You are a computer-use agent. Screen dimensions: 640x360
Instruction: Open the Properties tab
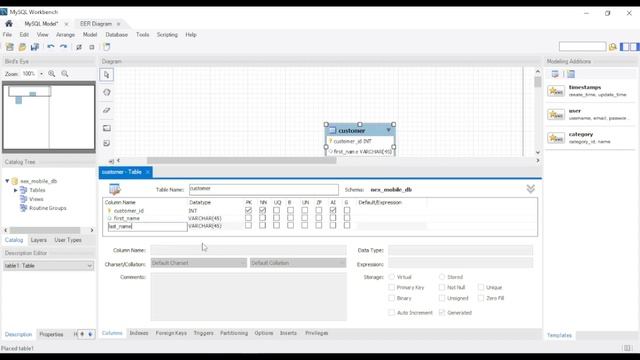click(51, 334)
